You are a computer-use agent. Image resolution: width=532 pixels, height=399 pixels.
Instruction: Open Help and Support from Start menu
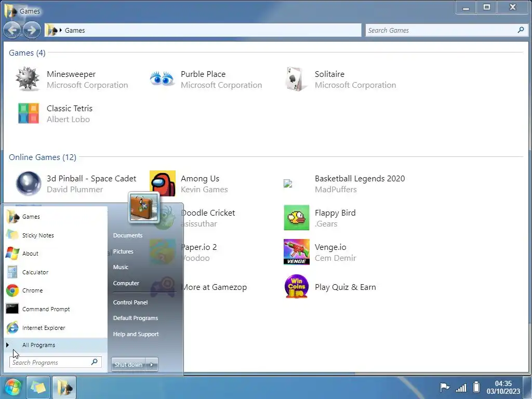pyautogui.click(x=136, y=334)
